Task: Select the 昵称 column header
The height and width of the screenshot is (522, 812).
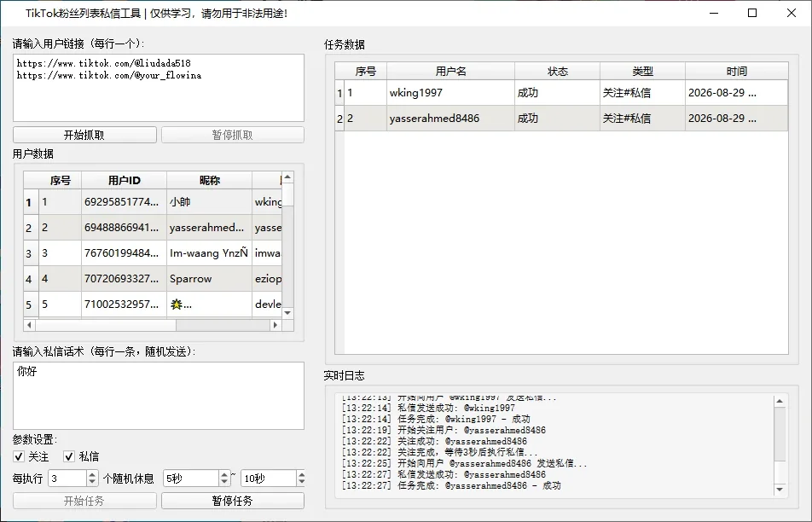Action: click(209, 180)
